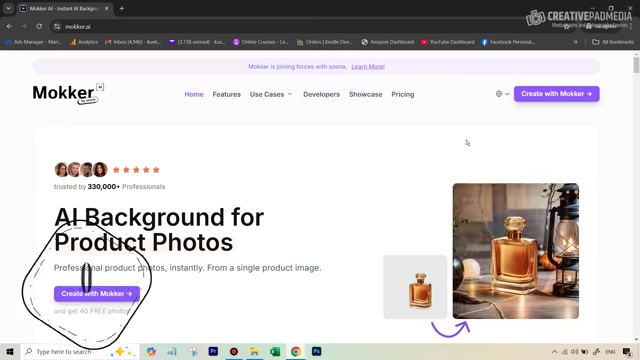Expand the Use Cases dropdown menu
This screenshot has width=640, height=360.
[x=271, y=94]
